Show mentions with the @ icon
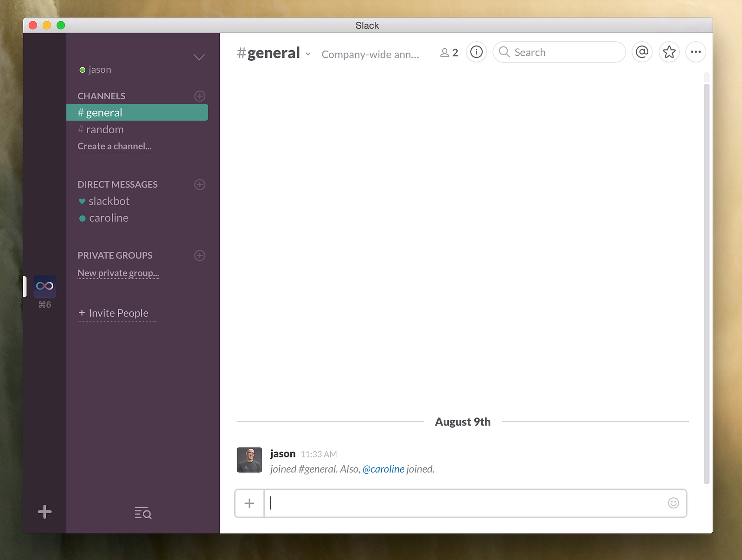This screenshot has width=742, height=560. click(x=642, y=52)
